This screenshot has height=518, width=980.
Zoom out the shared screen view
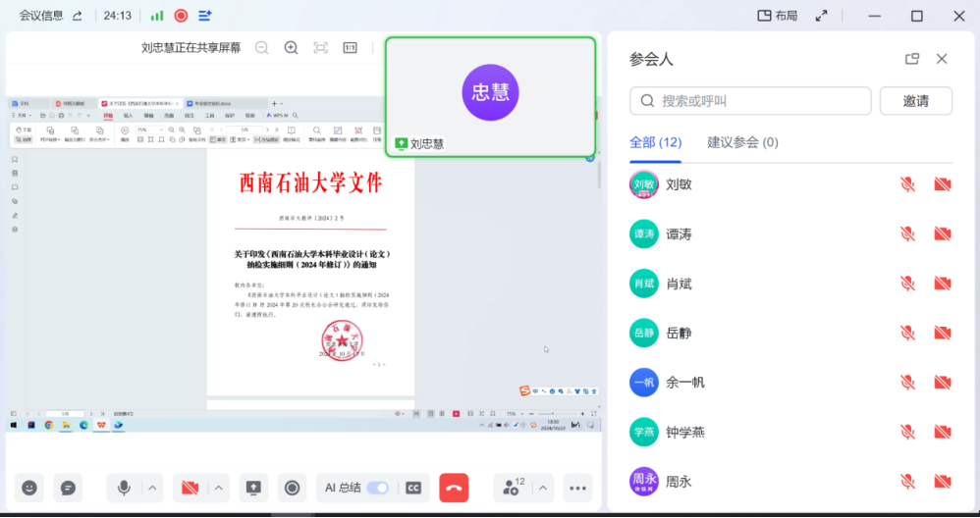click(x=262, y=48)
